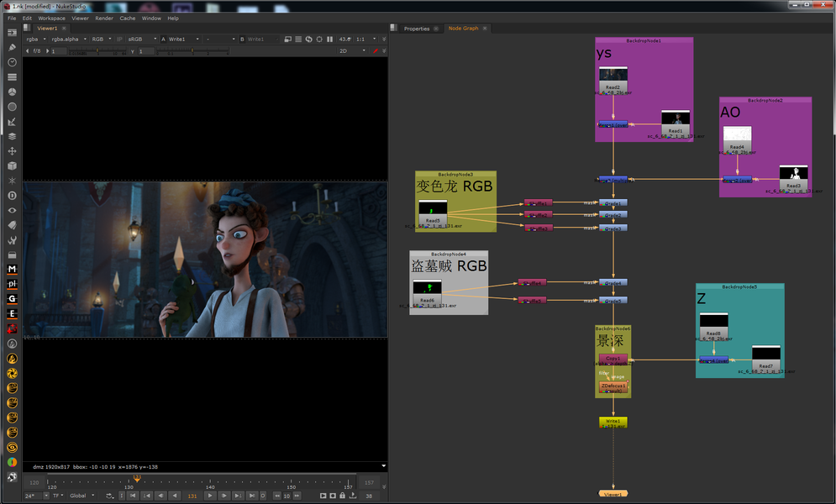The image size is (836, 504).
Task: Open the Deep nodes D icon
Action: (12, 196)
